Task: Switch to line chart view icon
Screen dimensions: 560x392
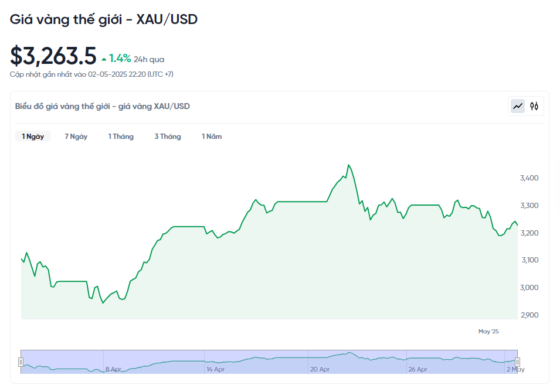Action: (x=518, y=106)
